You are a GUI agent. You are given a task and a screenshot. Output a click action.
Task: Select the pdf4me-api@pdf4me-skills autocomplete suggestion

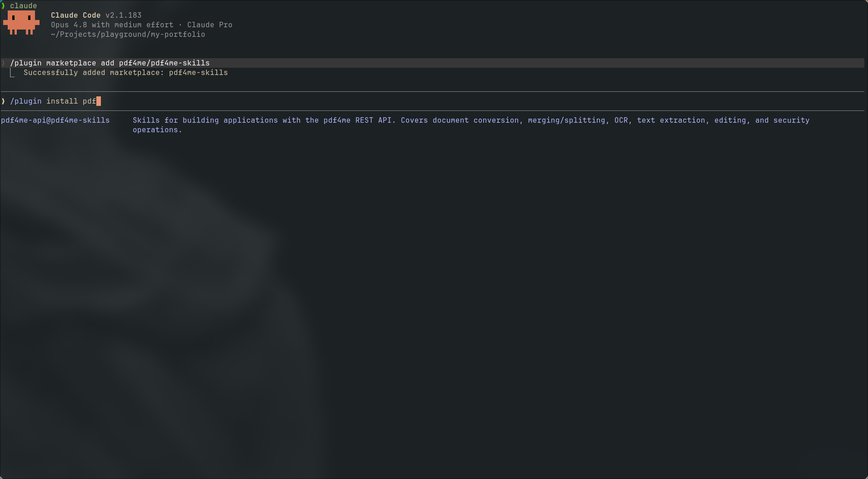click(x=55, y=120)
